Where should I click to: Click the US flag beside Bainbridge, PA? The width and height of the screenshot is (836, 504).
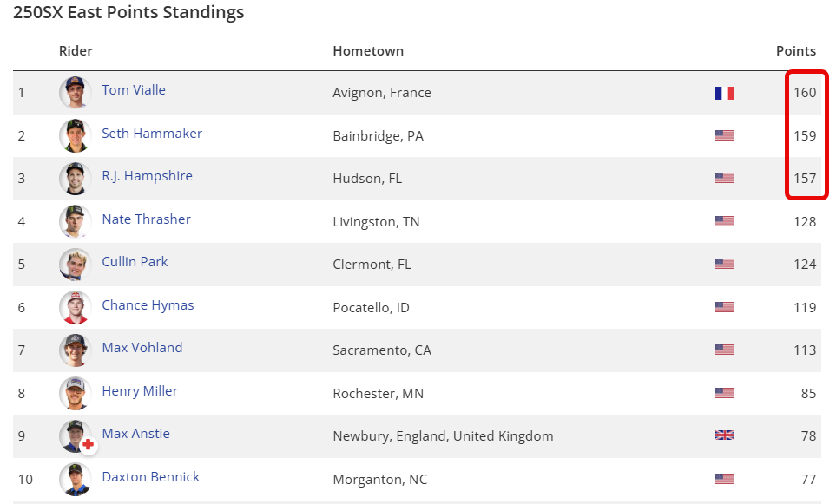coord(724,135)
